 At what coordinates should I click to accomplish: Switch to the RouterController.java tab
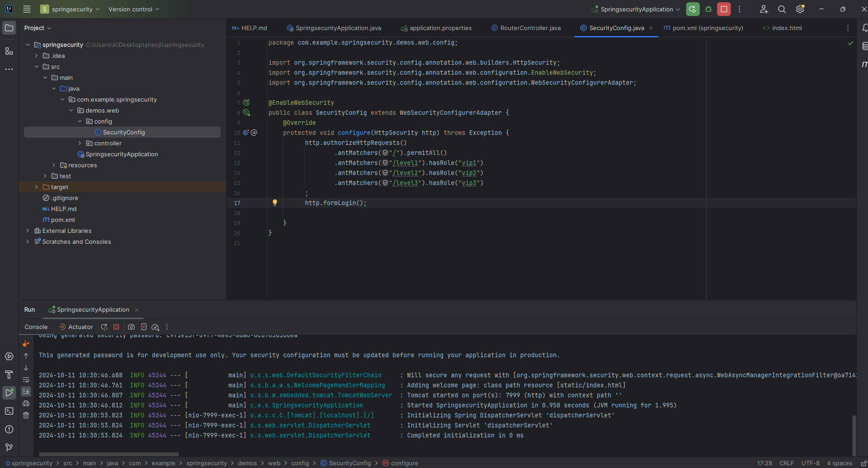(526, 28)
